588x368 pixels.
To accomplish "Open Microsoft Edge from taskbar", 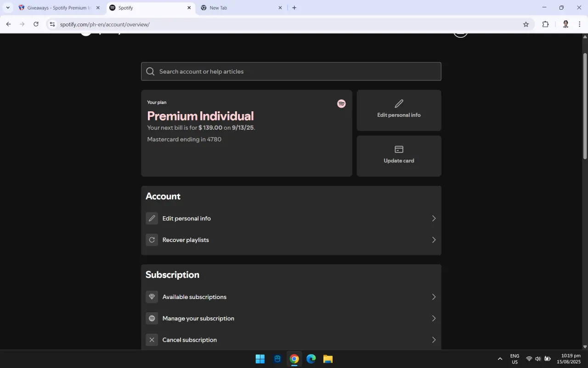I will 311,359.
